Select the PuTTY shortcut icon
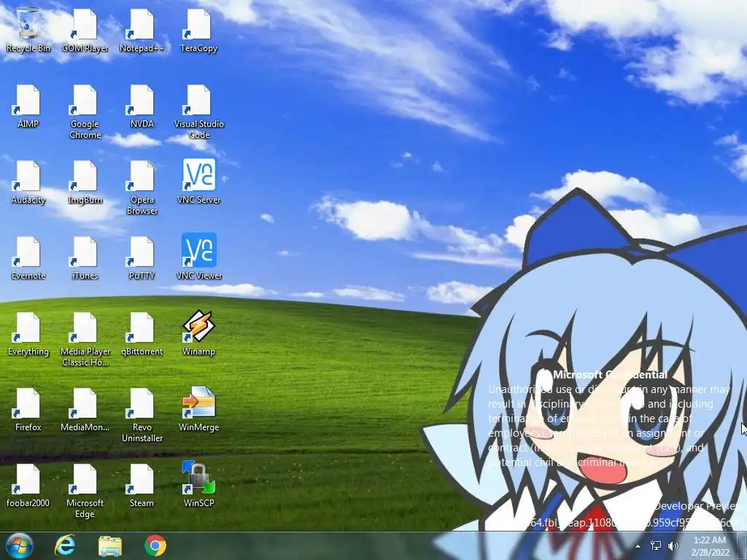747x560 pixels. (142, 257)
